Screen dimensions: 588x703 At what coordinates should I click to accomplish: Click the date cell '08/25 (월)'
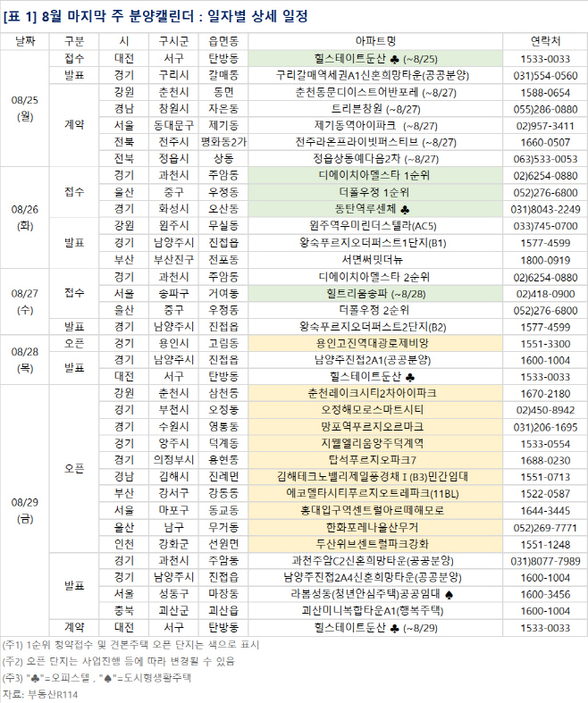(25, 108)
